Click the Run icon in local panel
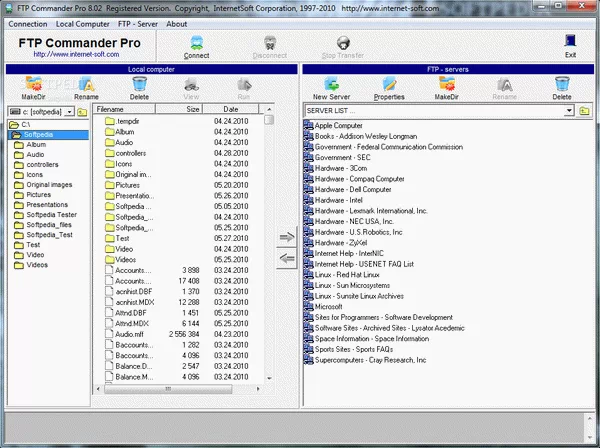Image resolution: width=600 pixels, height=448 pixels. coord(244,85)
